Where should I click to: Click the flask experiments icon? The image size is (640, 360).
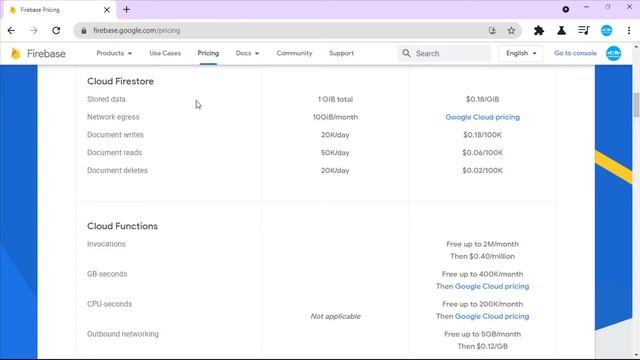[561, 31]
